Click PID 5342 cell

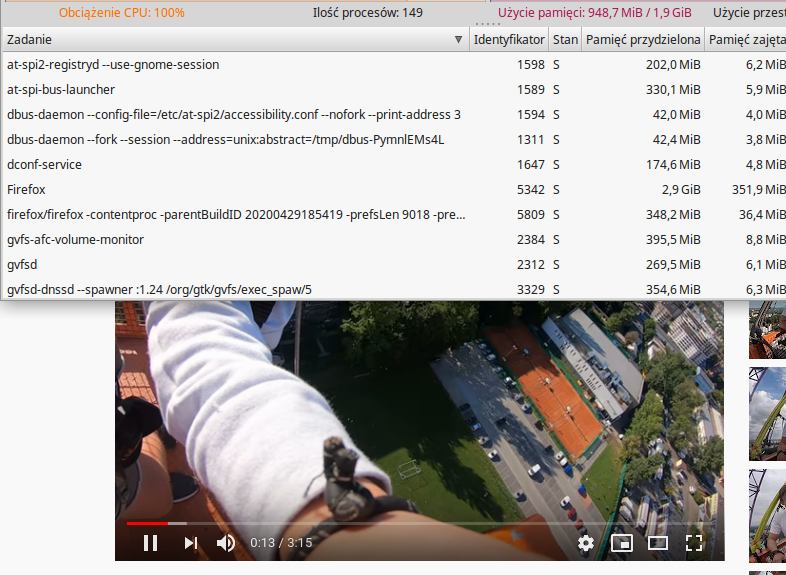click(530, 189)
